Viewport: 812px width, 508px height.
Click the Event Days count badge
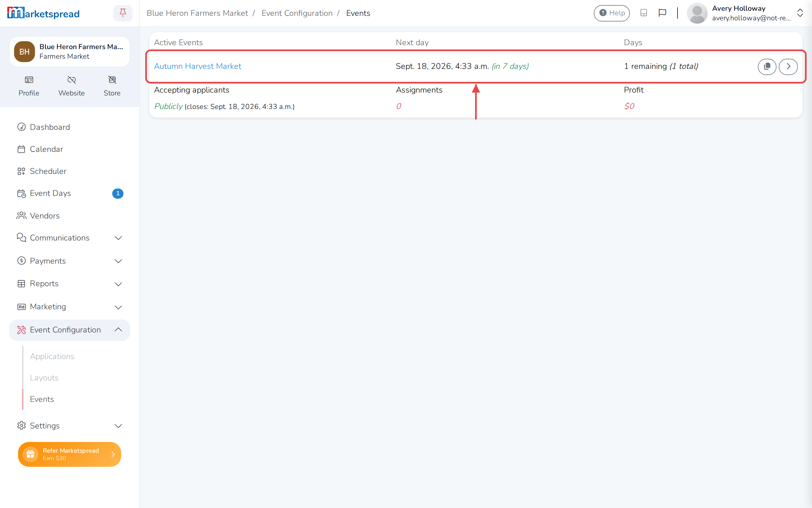(x=118, y=194)
